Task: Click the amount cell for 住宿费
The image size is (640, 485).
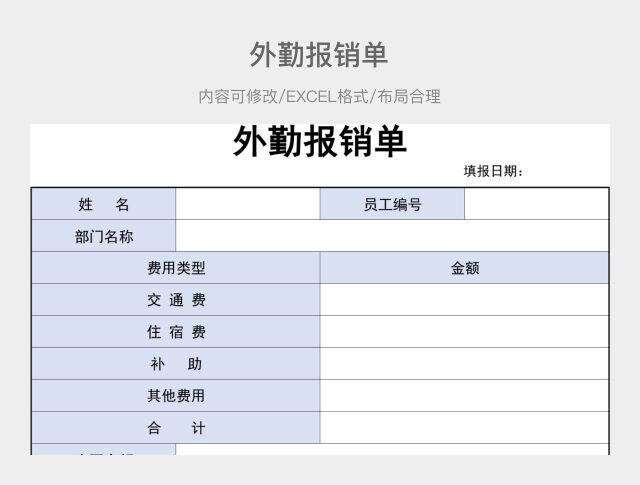Action: pos(465,332)
